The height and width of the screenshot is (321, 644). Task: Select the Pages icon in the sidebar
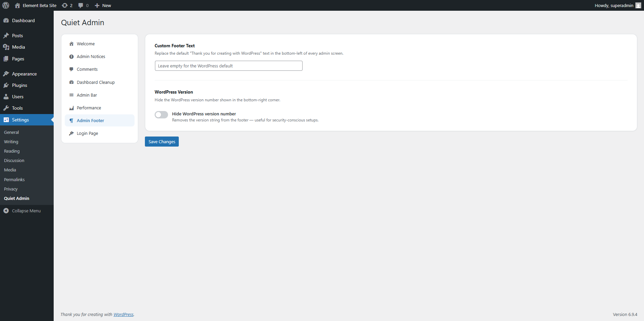click(6, 59)
